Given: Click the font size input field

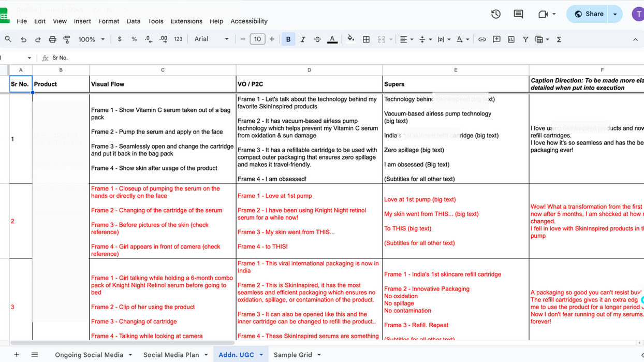Looking at the screenshot, I should pyautogui.click(x=257, y=39).
